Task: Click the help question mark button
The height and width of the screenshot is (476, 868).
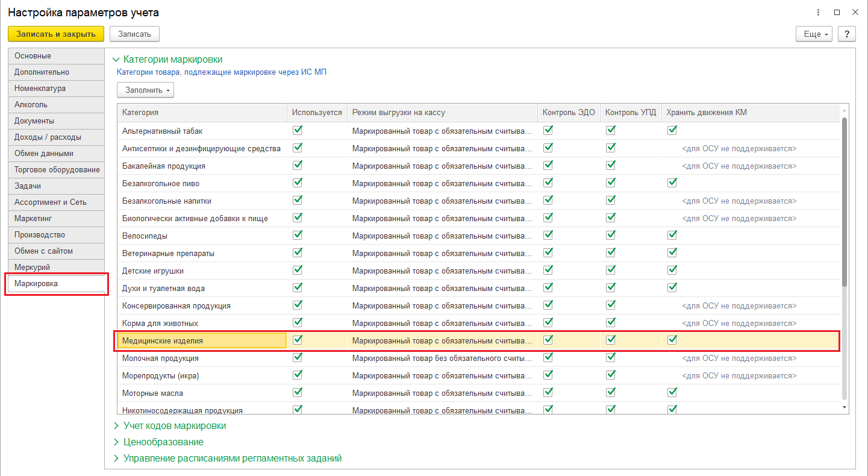Action: point(847,34)
